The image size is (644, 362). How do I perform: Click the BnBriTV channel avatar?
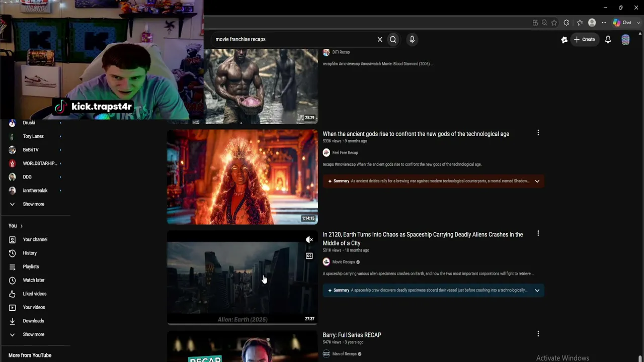(12, 150)
